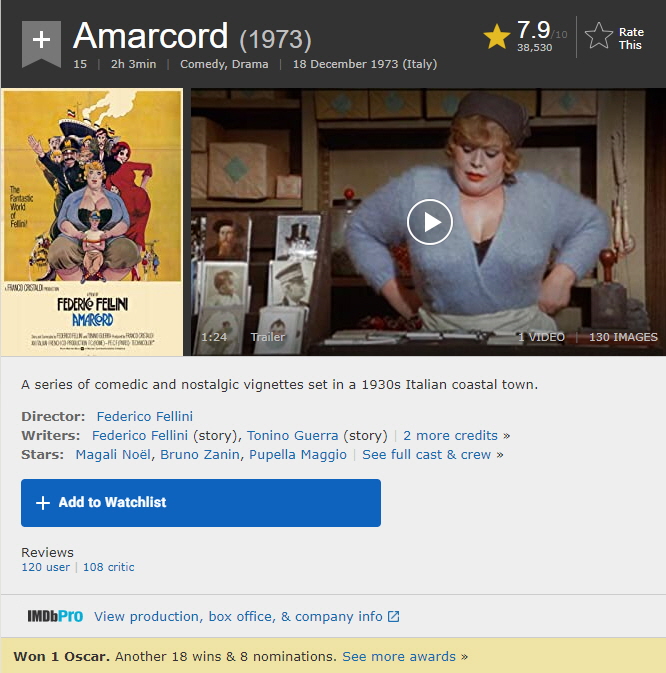View 108 critic reviews
Viewport: 666px width, 673px height.
tap(109, 567)
